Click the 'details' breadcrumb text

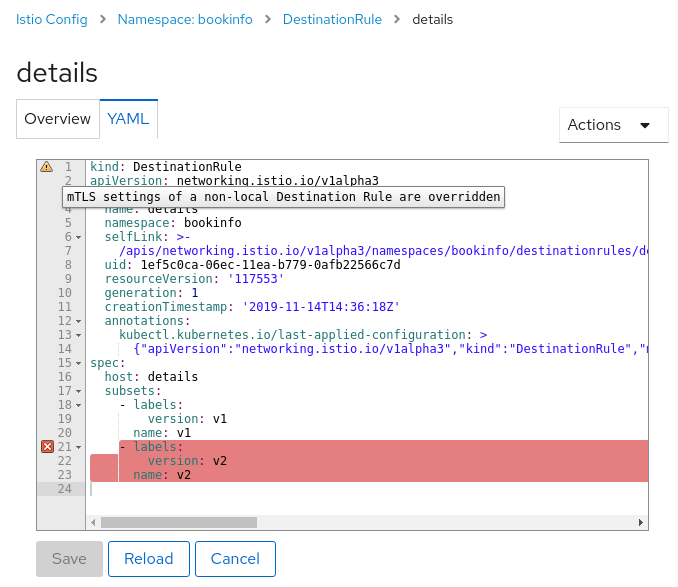click(x=432, y=19)
